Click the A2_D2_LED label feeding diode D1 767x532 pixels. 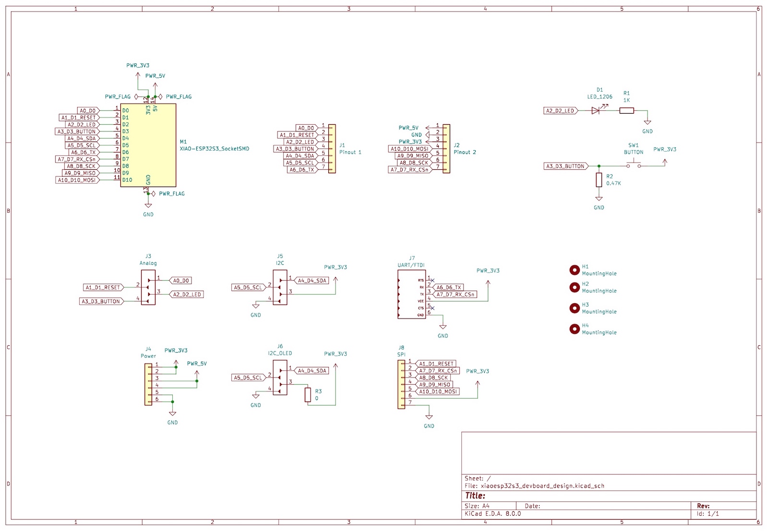562,110
